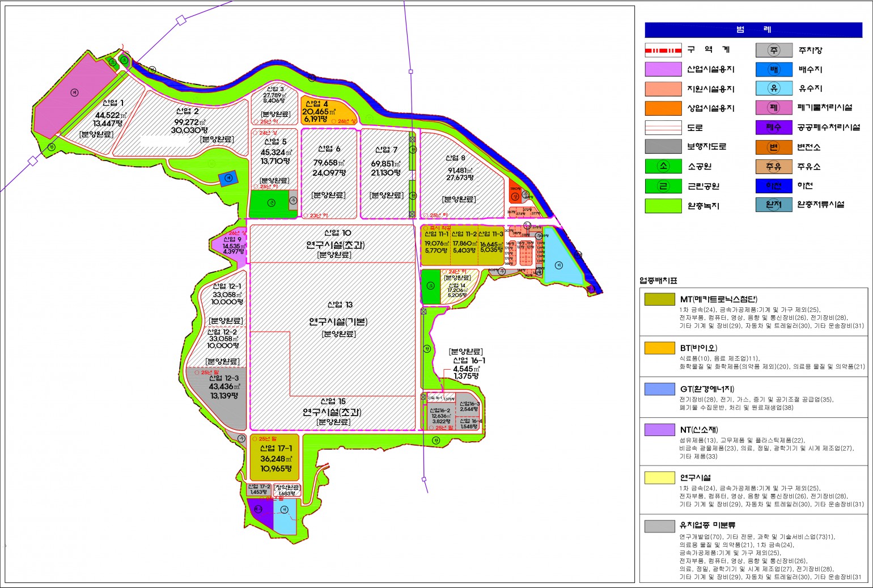Screen dimensions: 873x588
Task: Select the pink 폐기물처리시설 legend icon
Action: (774, 108)
